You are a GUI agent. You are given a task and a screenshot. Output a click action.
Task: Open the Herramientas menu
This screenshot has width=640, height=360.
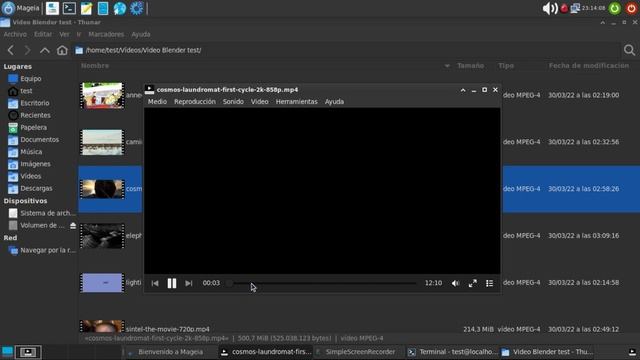(296, 102)
